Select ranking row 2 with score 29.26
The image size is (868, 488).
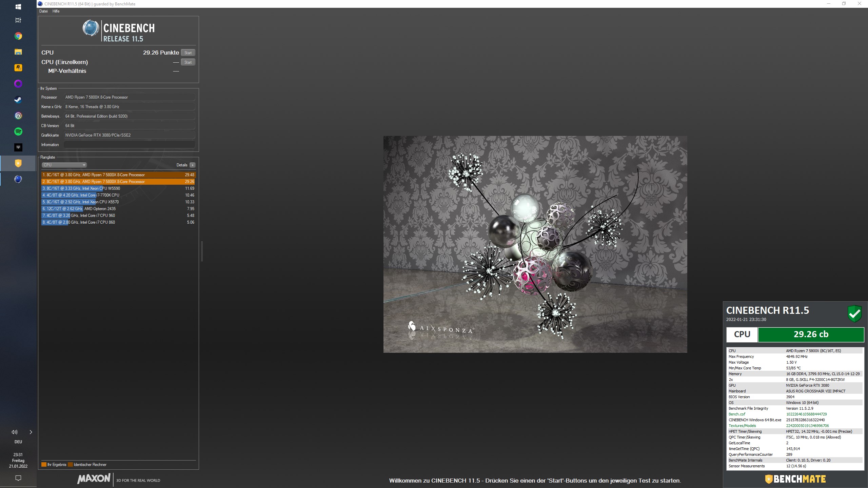pyautogui.click(x=118, y=182)
